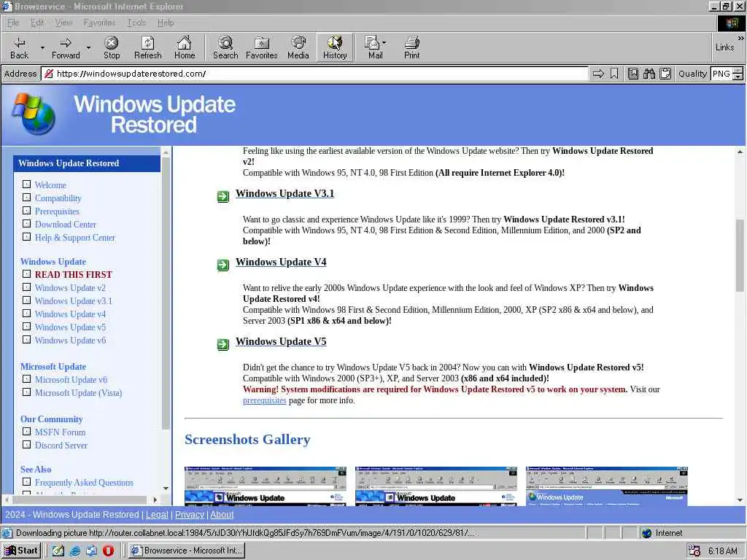Go to the Home page button
Image resolution: width=747 pixels, height=560 pixels.
tap(185, 47)
